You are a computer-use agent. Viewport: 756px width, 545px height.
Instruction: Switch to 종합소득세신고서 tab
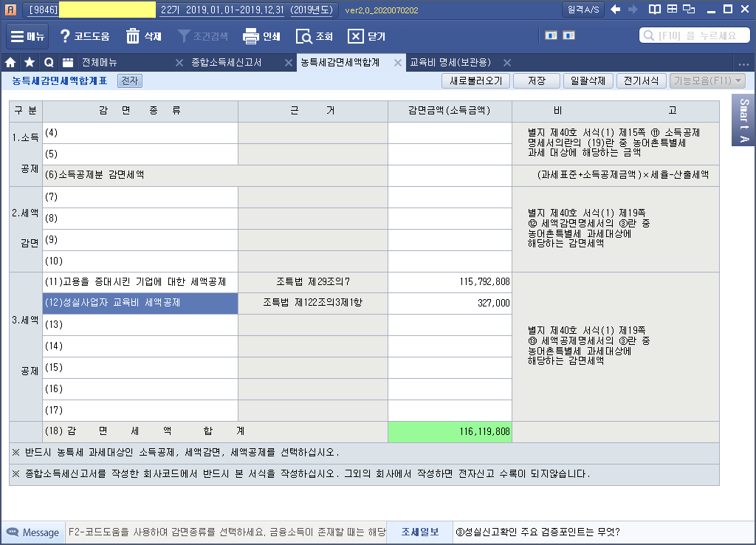226,62
